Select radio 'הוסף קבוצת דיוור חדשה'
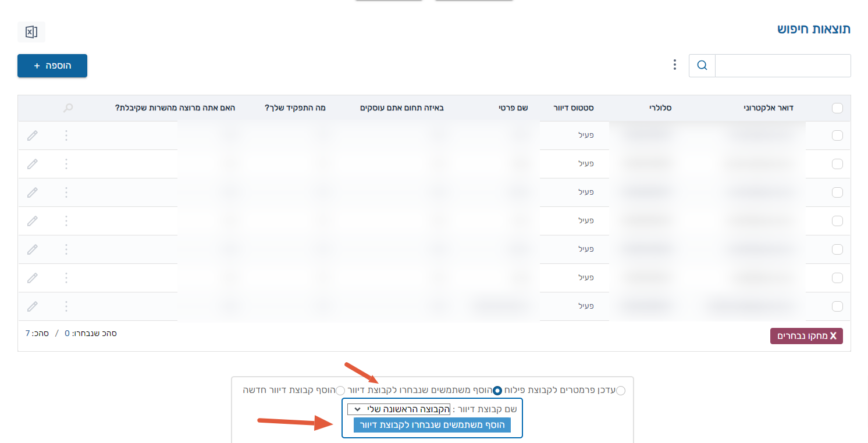Screen dimensions: 868x443 click(x=340, y=390)
